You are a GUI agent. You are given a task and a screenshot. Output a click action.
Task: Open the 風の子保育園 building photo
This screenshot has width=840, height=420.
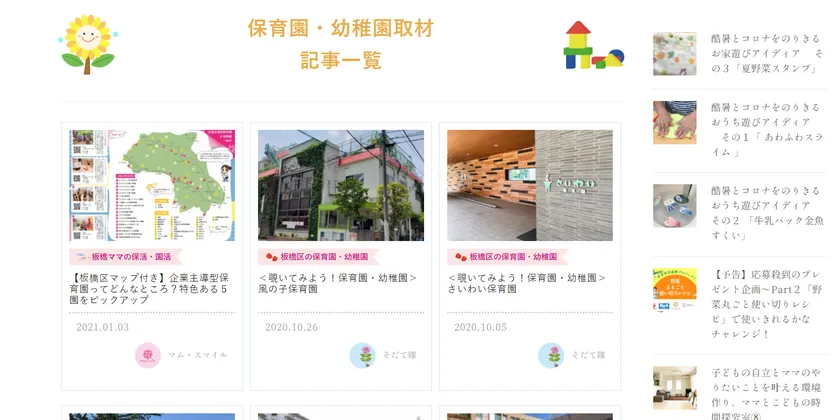(x=341, y=185)
